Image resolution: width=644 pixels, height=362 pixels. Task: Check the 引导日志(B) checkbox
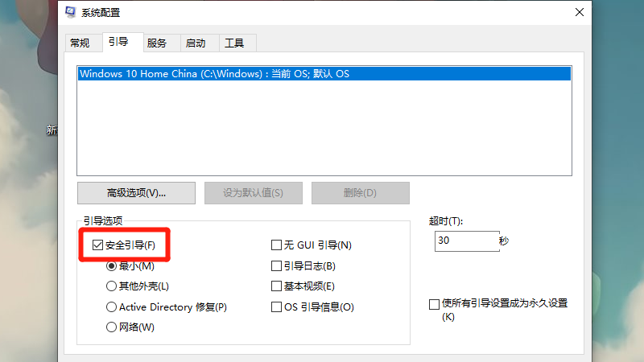[x=276, y=265]
